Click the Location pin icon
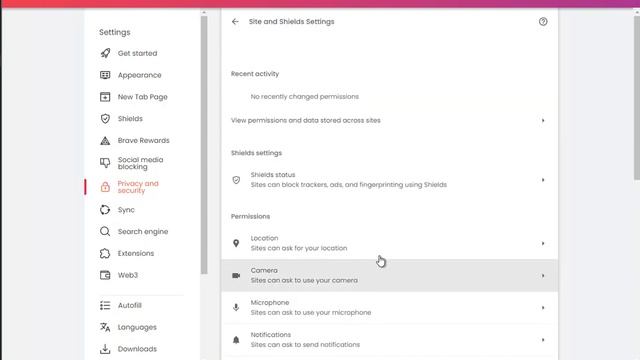The image size is (640, 360). pyautogui.click(x=236, y=243)
